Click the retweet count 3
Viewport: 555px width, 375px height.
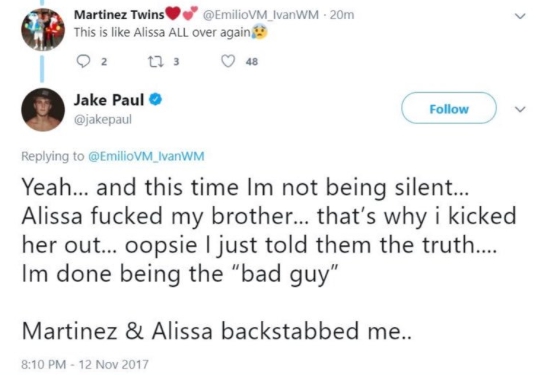coord(176,62)
